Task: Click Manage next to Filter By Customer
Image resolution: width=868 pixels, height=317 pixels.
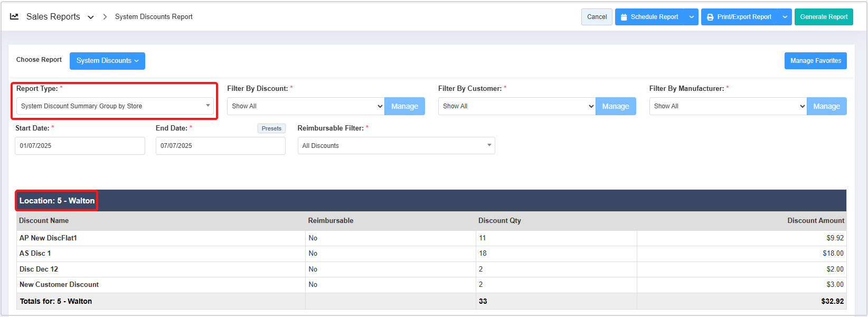Action: [615, 106]
